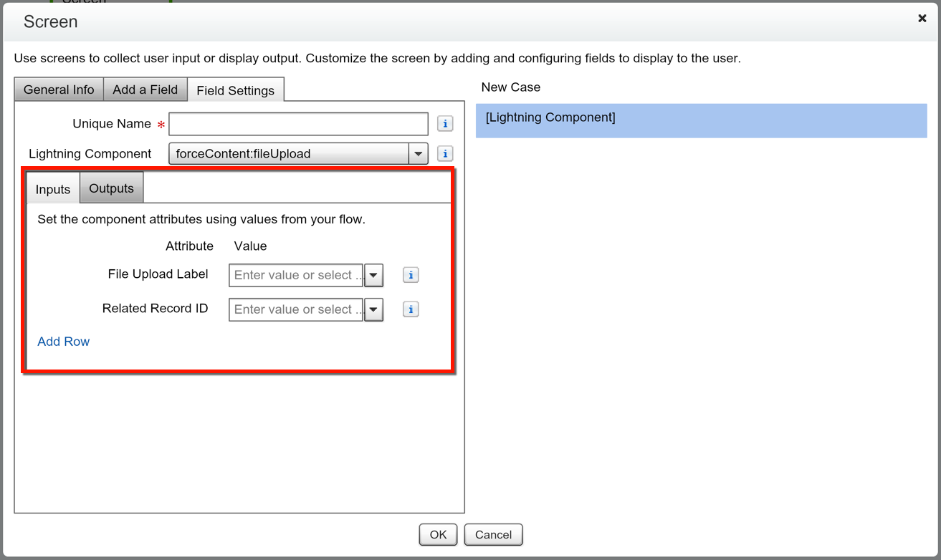Select the [Lightning Component] preview item
The width and height of the screenshot is (941, 560).
[701, 120]
